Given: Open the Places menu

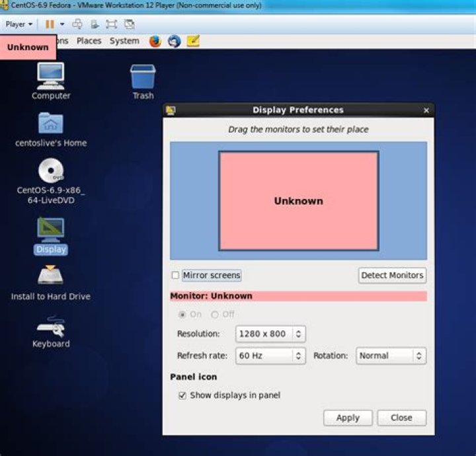Looking at the screenshot, I should pos(89,41).
